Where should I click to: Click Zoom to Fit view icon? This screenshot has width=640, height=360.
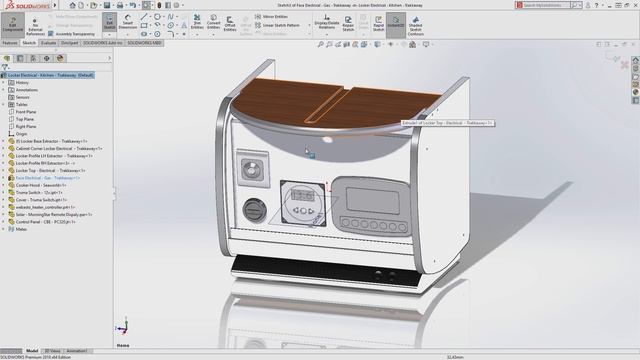320,44
